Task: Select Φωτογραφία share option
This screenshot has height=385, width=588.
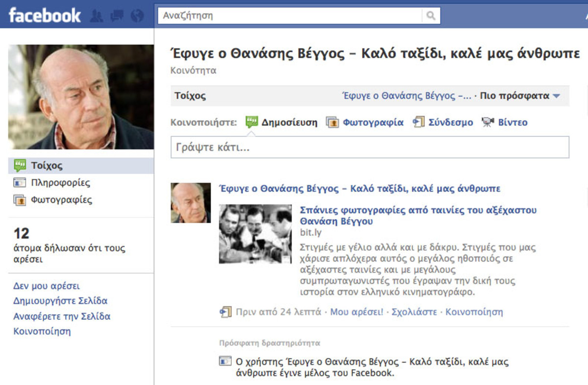Action: tap(373, 123)
